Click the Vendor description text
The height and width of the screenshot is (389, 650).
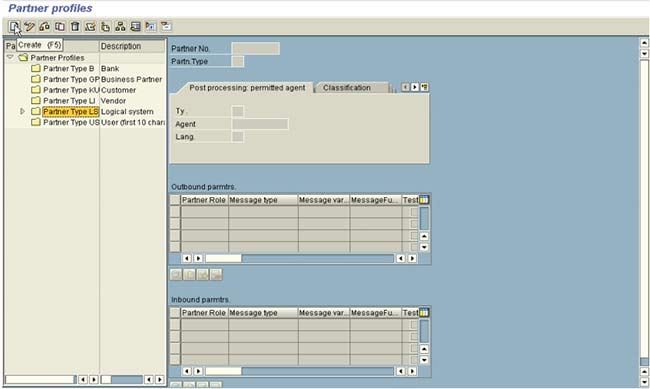click(x=113, y=101)
